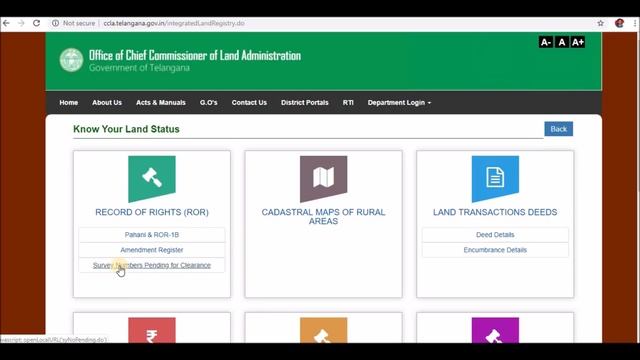The height and width of the screenshot is (360, 640).
Task: Click the blue Land Transactions Deeds document icon
Action: [495, 179]
